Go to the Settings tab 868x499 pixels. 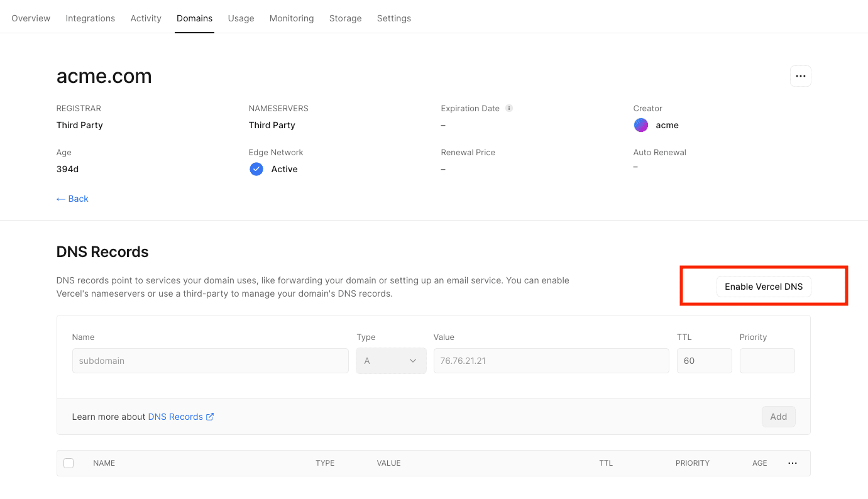pyautogui.click(x=394, y=18)
